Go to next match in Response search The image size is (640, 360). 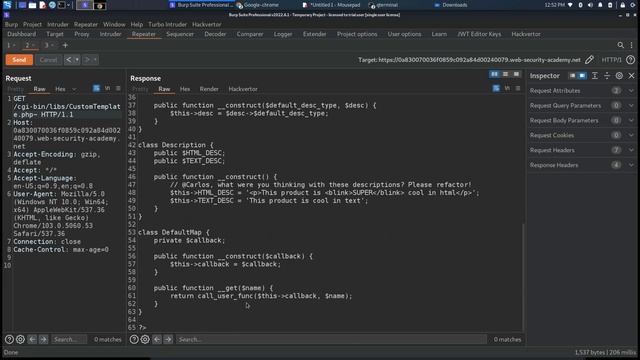(168, 339)
